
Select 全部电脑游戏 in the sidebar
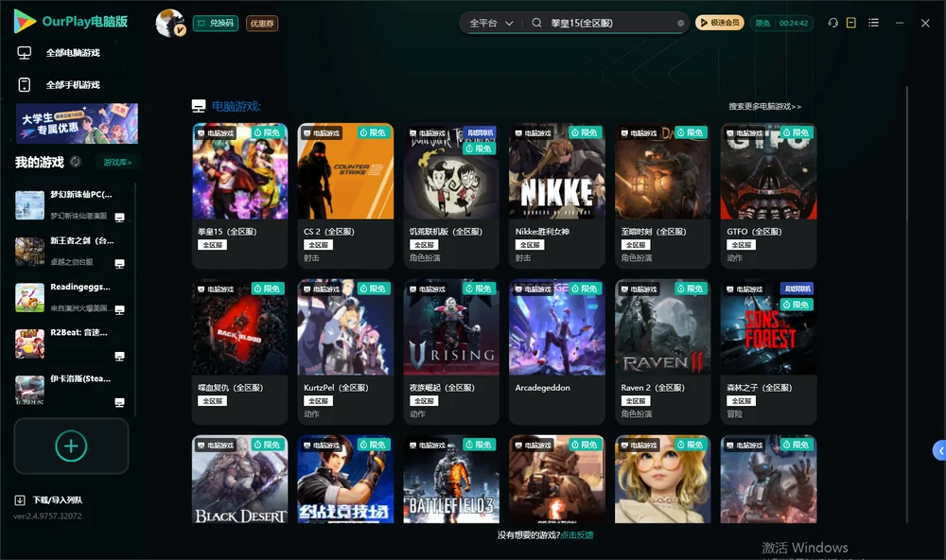point(73,53)
